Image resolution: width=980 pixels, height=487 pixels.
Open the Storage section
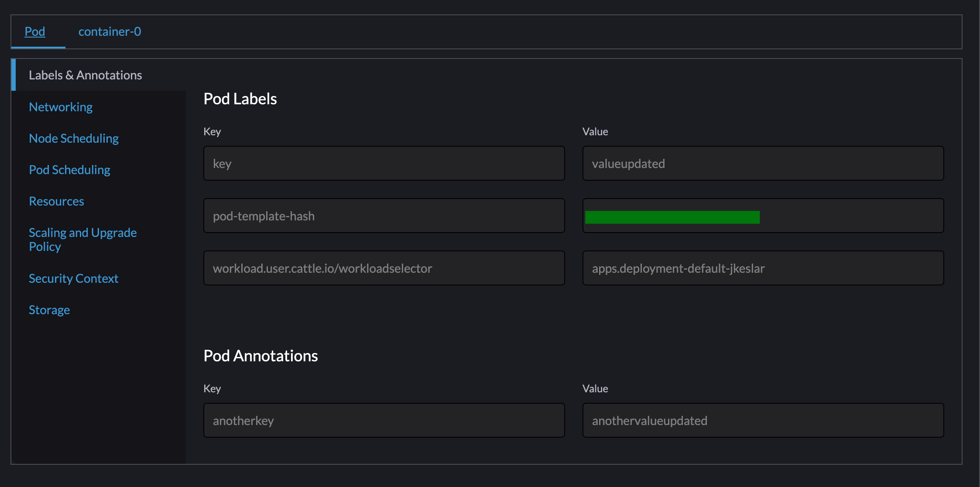[49, 309]
